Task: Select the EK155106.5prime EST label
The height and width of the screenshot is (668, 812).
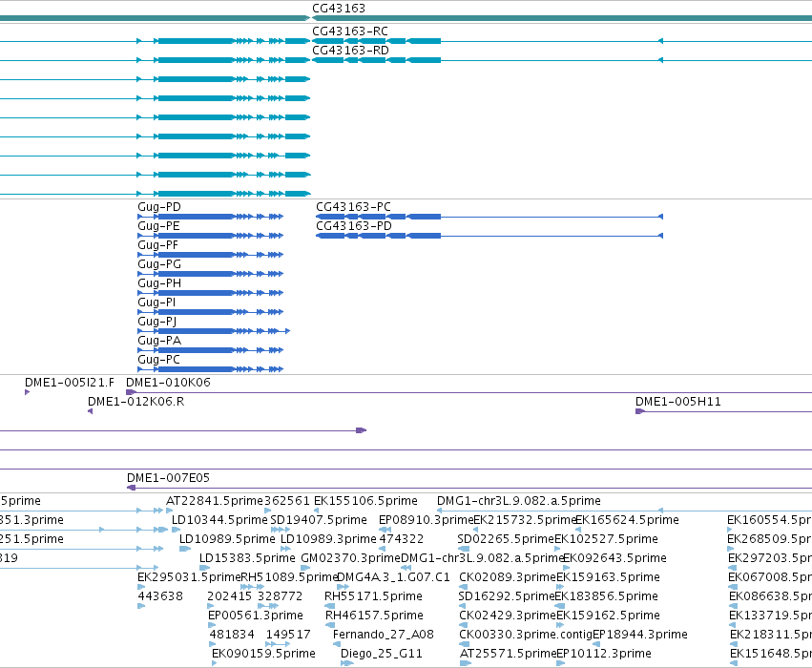Action: (365, 501)
